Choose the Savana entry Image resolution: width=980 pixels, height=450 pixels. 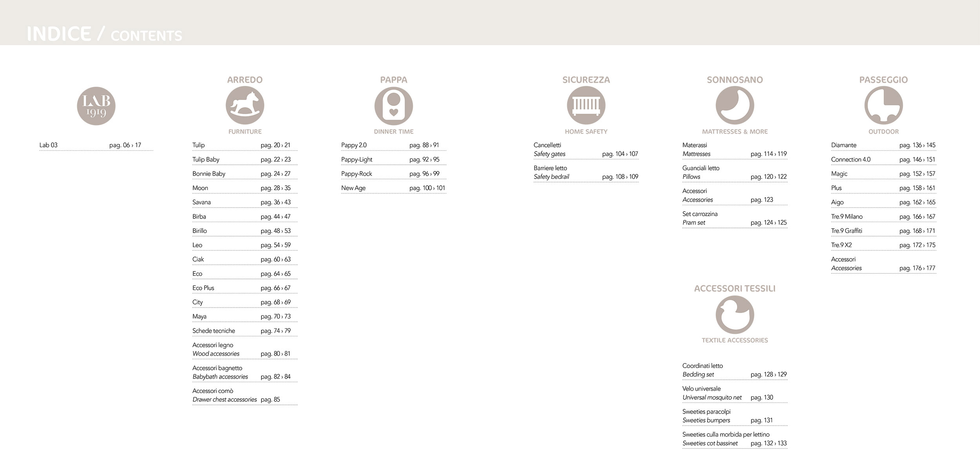click(245, 202)
